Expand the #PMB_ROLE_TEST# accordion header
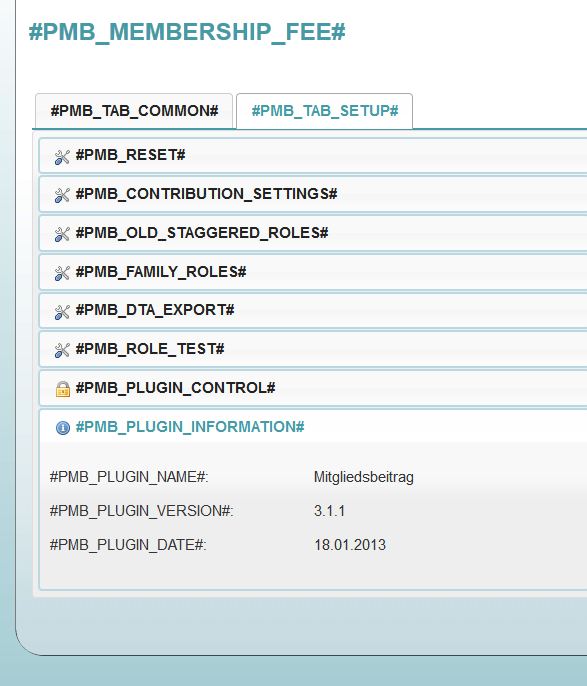Image resolution: width=587 pixels, height=686 pixels. point(313,349)
